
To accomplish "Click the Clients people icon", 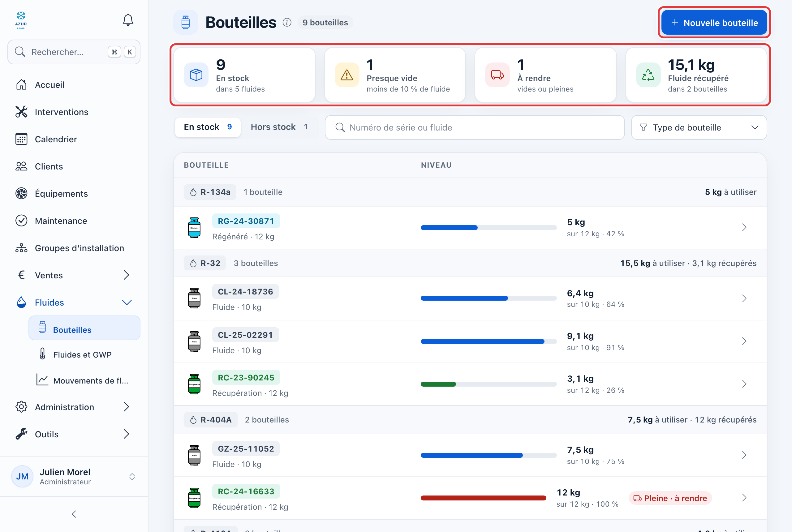I will (21, 166).
